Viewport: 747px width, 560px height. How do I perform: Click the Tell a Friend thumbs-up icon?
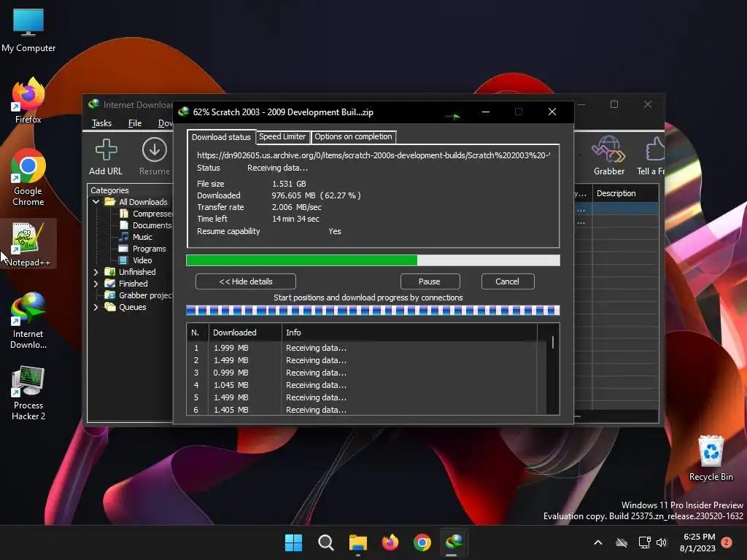click(651, 156)
